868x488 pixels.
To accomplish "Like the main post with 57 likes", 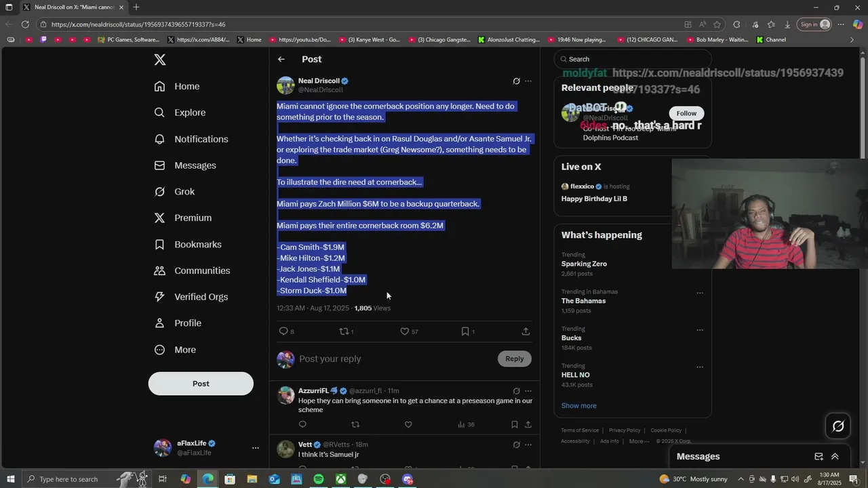I will [405, 331].
